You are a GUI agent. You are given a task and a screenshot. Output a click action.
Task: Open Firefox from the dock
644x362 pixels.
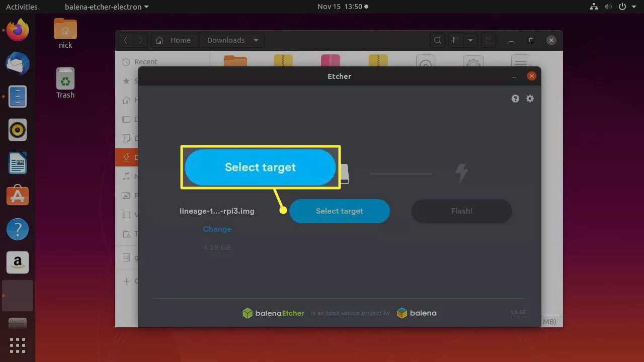pyautogui.click(x=18, y=31)
